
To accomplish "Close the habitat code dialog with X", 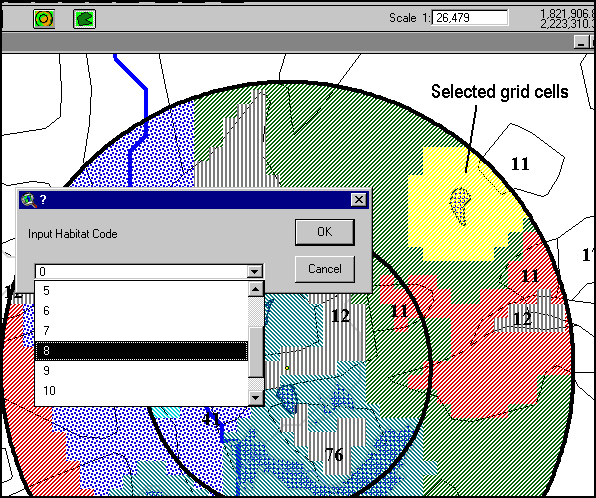I will (x=358, y=200).
